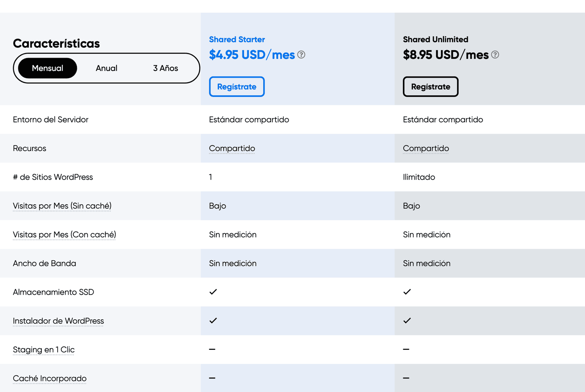Open the Shared Unlimited plan title
The image size is (585, 392).
pos(435,39)
